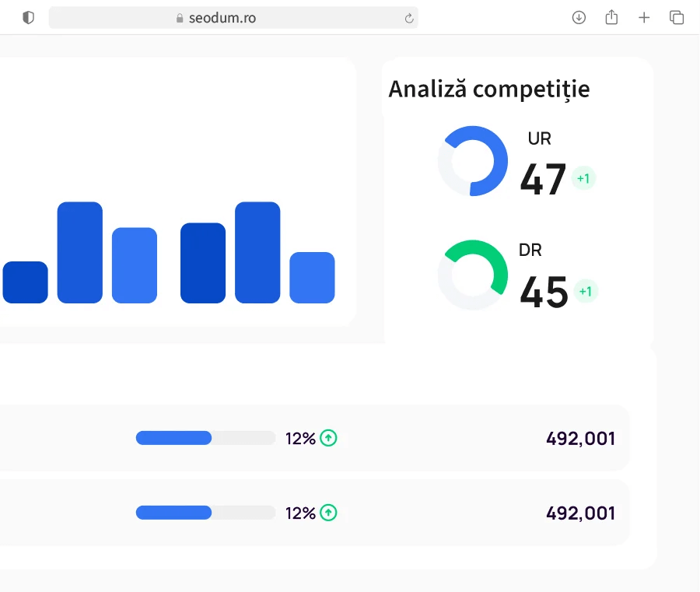Click the UR score value 47

[542, 179]
